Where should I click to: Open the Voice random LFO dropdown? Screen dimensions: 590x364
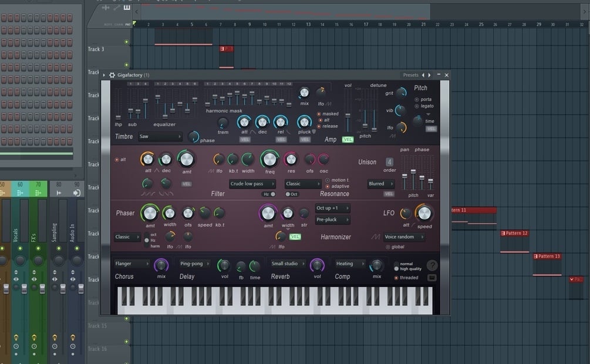(404, 237)
